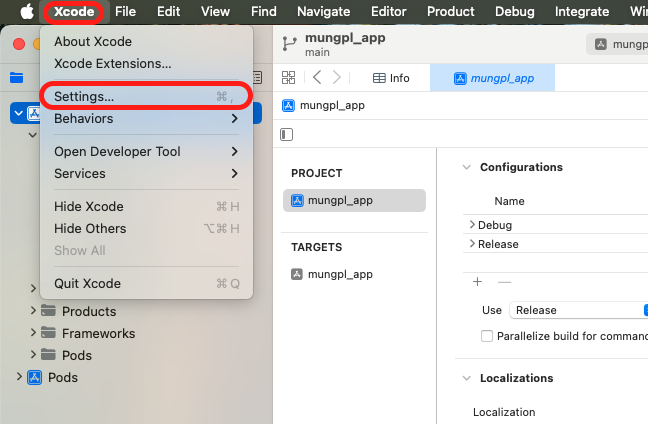This screenshot has width=648, height=424.
Task: Choose Hide Xcode
Action: click(x=146, y=206)
